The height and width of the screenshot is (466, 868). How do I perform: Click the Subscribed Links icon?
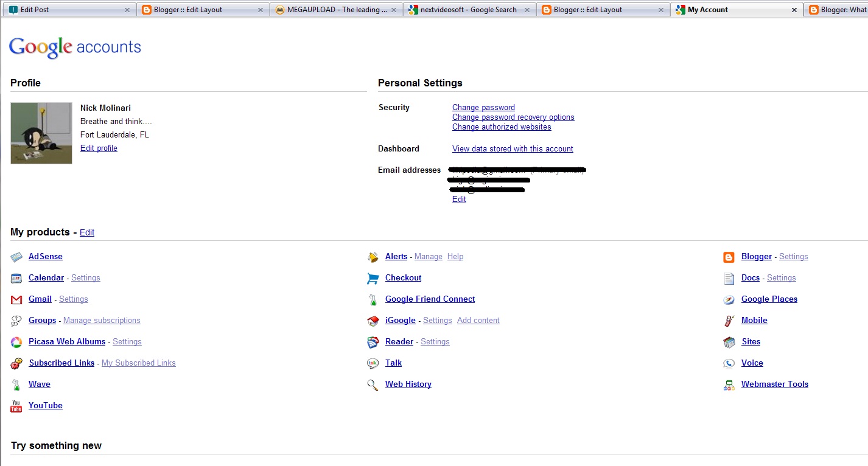[16, 363]
